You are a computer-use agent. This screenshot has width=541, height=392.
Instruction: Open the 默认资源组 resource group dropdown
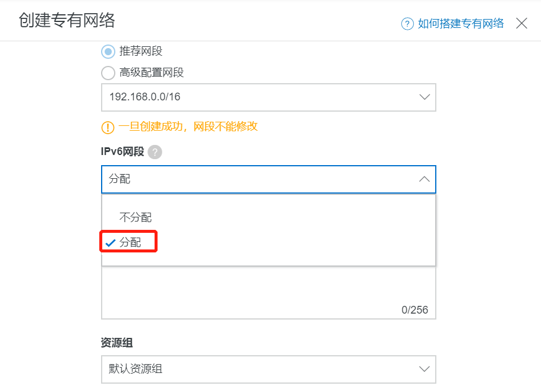tap(423, 369)
